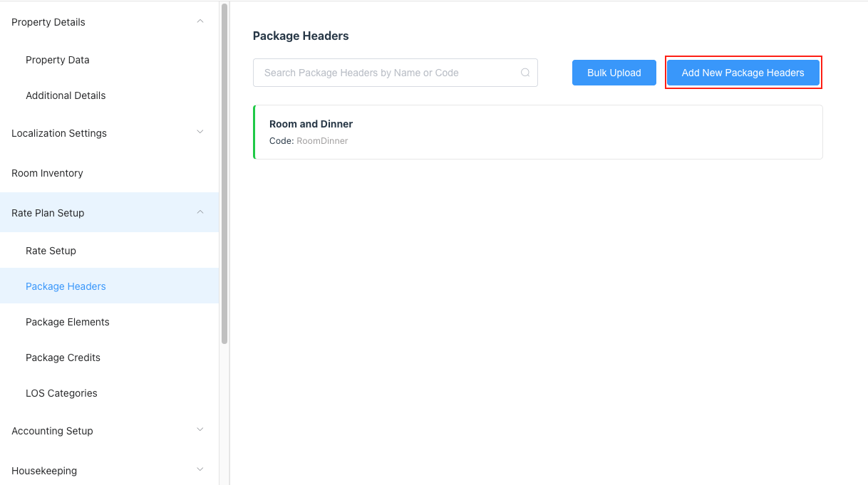Click Add New Package Headers button

click(x=743, y=73)
